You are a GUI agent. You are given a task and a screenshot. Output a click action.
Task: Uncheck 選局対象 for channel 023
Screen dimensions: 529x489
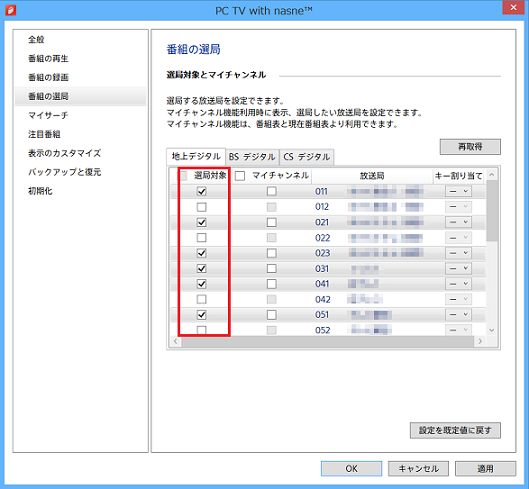click(x=201, y=253)
